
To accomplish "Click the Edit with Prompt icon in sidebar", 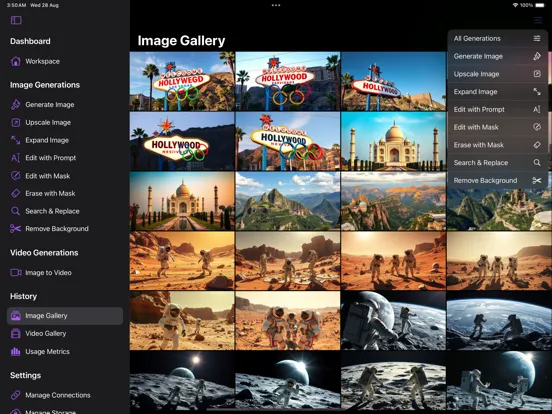I will click(x=15, y=158).
